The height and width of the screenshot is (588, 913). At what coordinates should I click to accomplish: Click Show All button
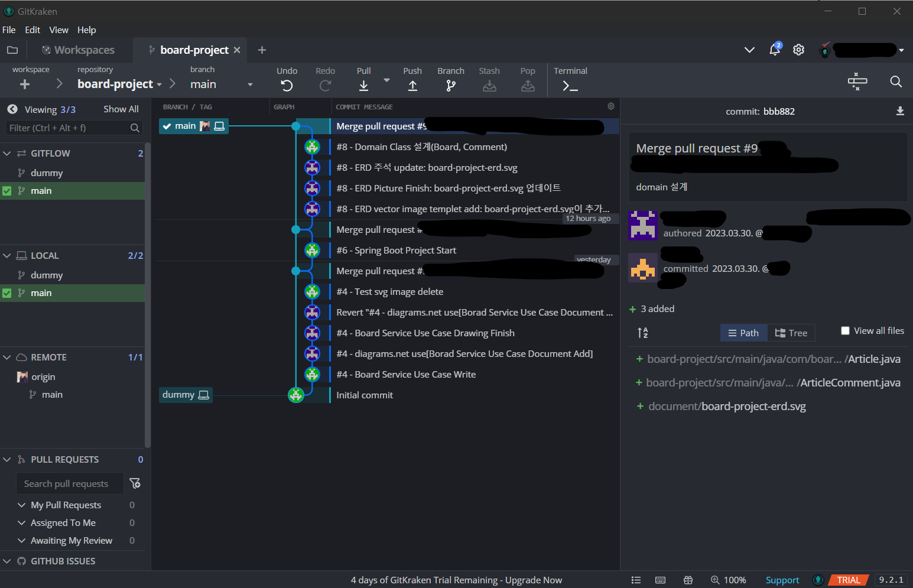tap(121, 109)
